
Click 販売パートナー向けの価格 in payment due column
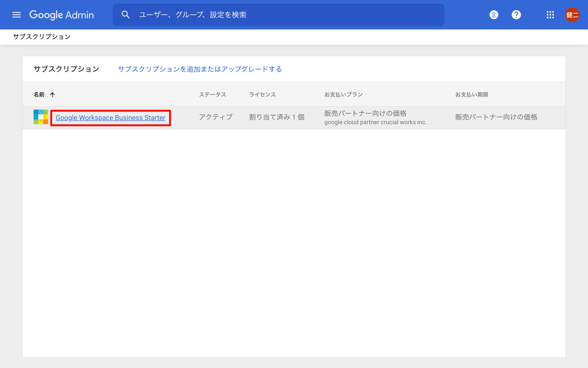[x=497, y=117]
